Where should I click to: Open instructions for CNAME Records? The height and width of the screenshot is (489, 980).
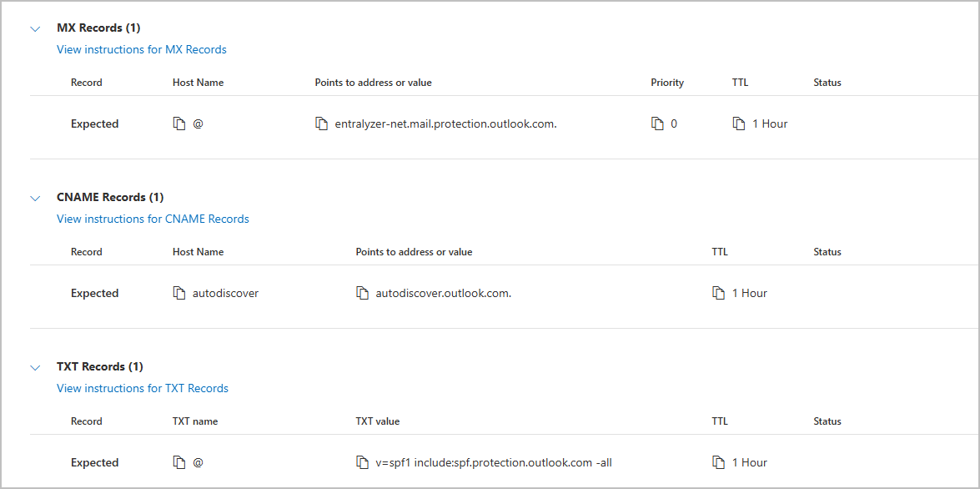click(x=153, y=219)
